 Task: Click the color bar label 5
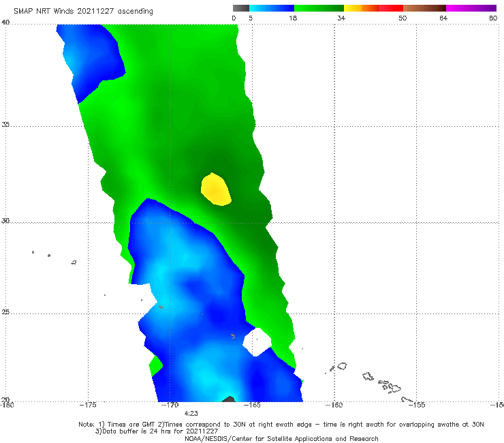click(x=251, y=18)
